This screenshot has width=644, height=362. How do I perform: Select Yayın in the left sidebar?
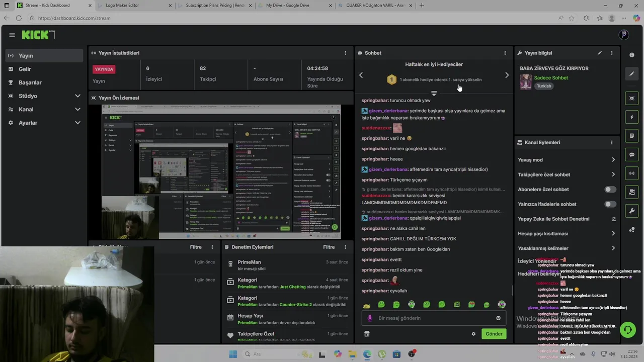(x=44, y=56)
